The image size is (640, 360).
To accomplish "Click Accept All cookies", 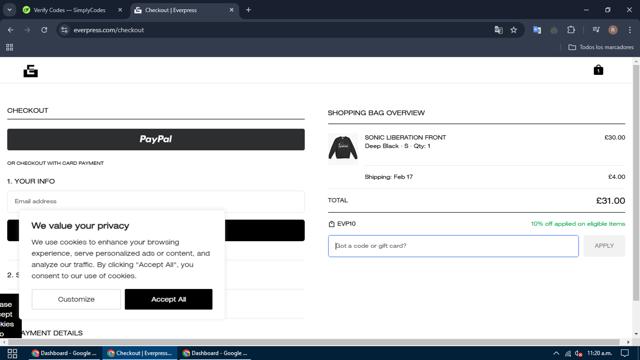I will tap(168, 299).
